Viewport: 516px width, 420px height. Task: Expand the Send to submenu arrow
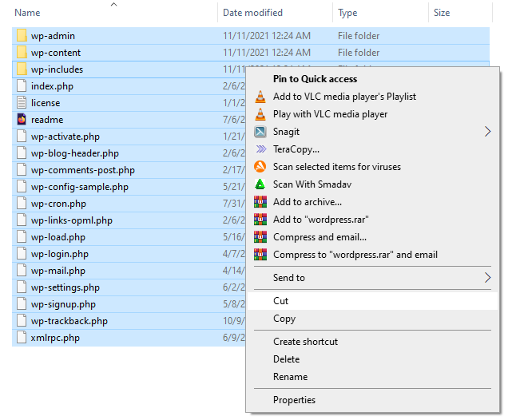pyautogui.click(x=487, y=278)
